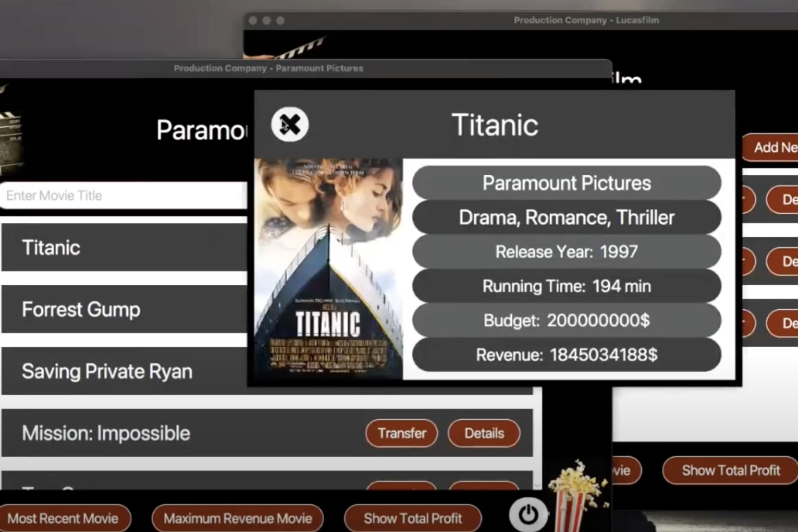Image resolution: width=798 pixels, height=532 pixels.
Task: Select the Mission: Impossible movie title
Action: coord(106,434)
